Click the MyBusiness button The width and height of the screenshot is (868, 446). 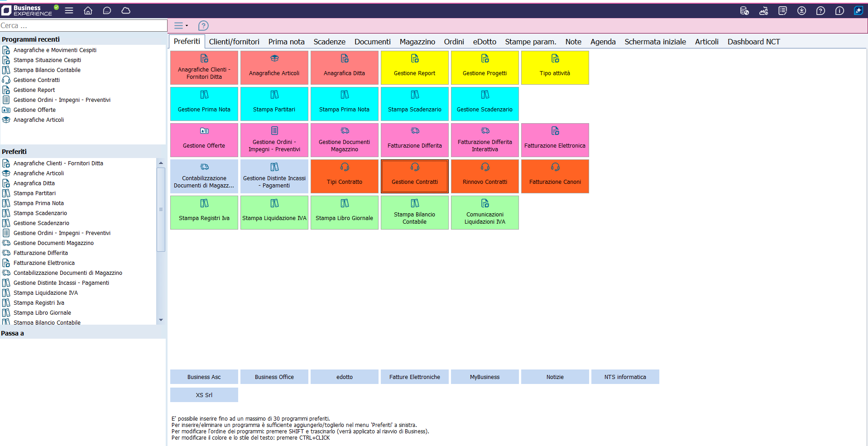(484, 377)
